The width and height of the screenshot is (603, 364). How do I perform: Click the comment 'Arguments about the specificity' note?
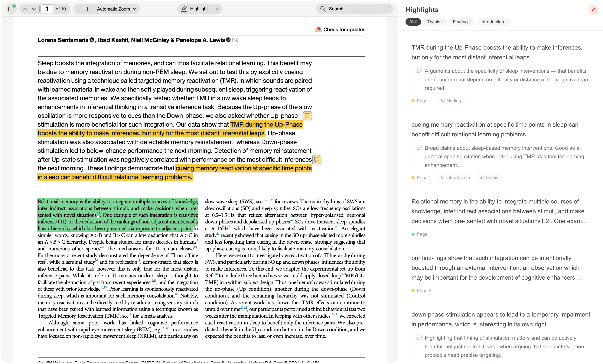(x=506, y=80)
